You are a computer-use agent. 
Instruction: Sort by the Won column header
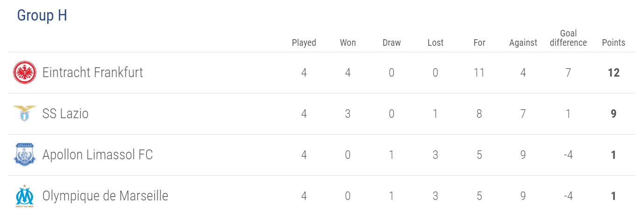coord(348,43)
